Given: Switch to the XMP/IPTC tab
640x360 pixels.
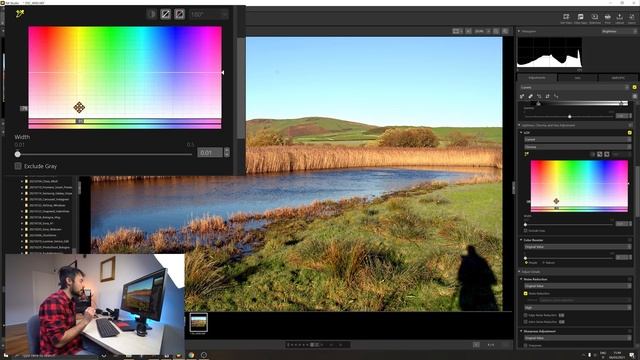Looking at the screenshot, I should [618, 78].
